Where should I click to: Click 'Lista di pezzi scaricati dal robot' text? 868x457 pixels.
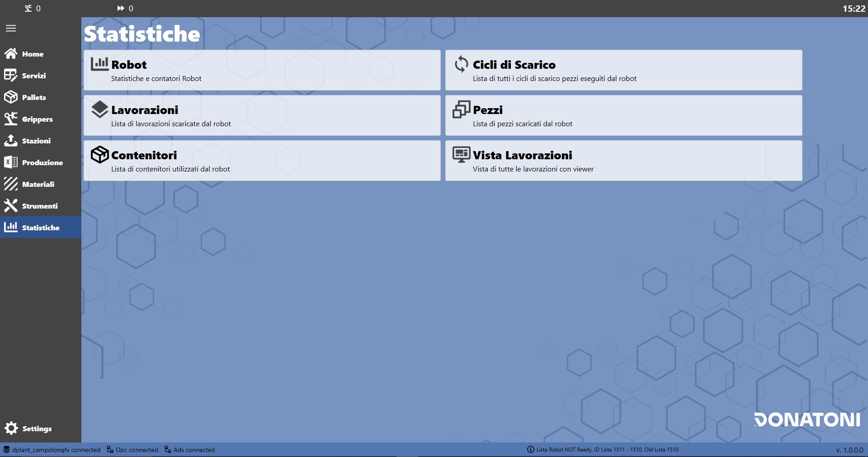click(x=523, y=124)
